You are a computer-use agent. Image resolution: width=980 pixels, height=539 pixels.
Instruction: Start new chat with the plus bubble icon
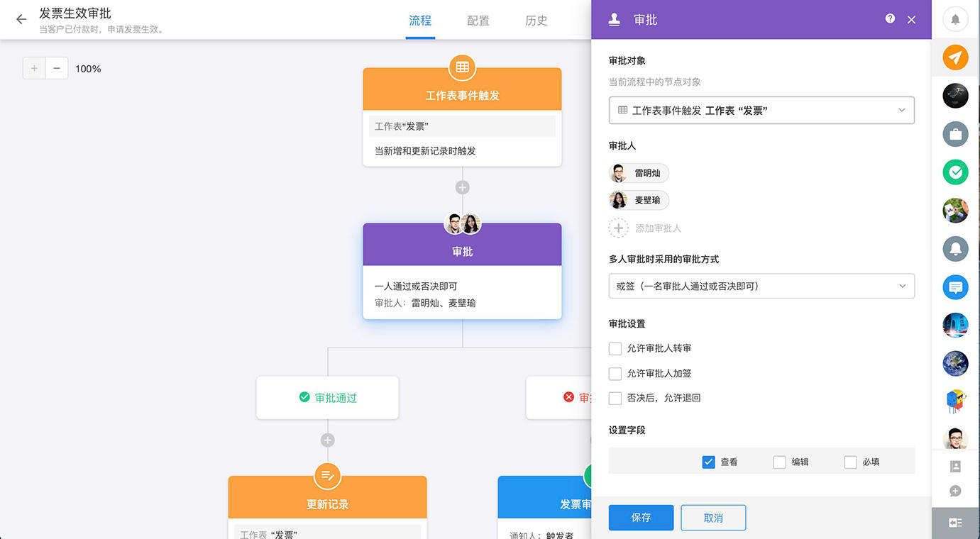pos(955,491)
